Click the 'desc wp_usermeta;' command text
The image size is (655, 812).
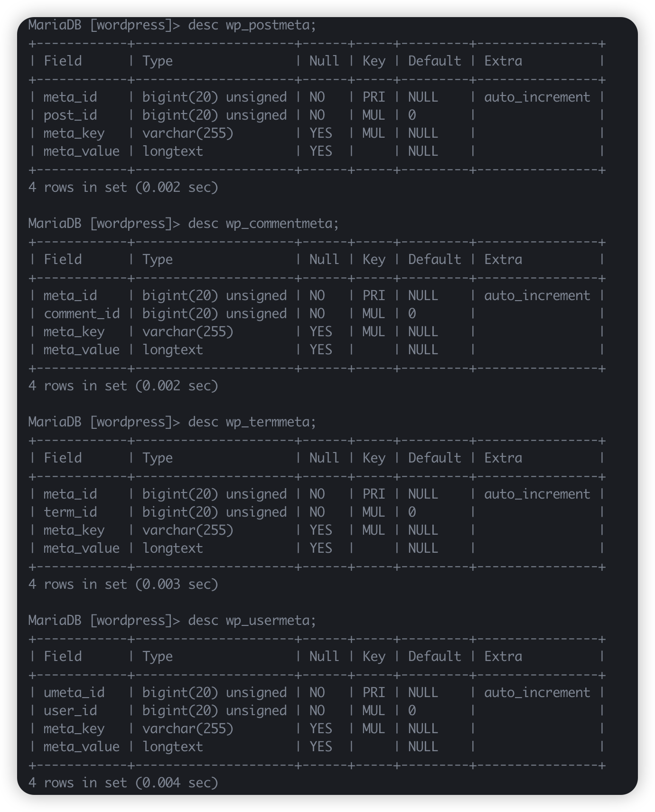252,621
